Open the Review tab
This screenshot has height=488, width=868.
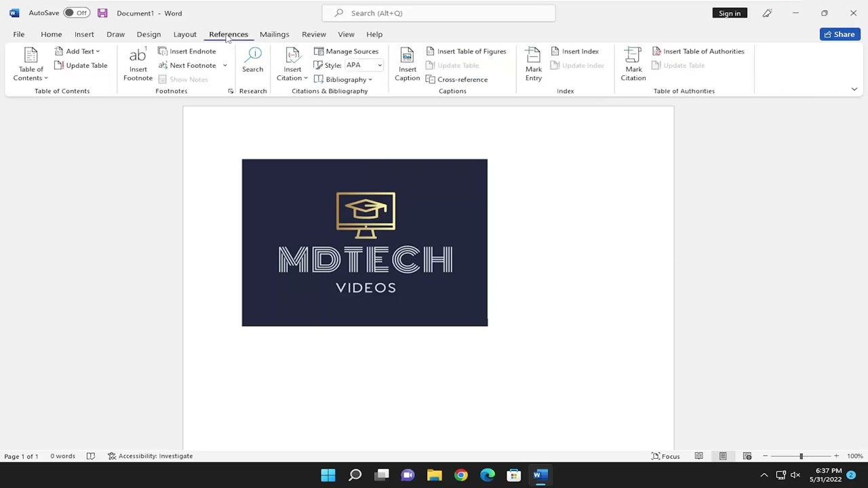(x=314, y=34)
